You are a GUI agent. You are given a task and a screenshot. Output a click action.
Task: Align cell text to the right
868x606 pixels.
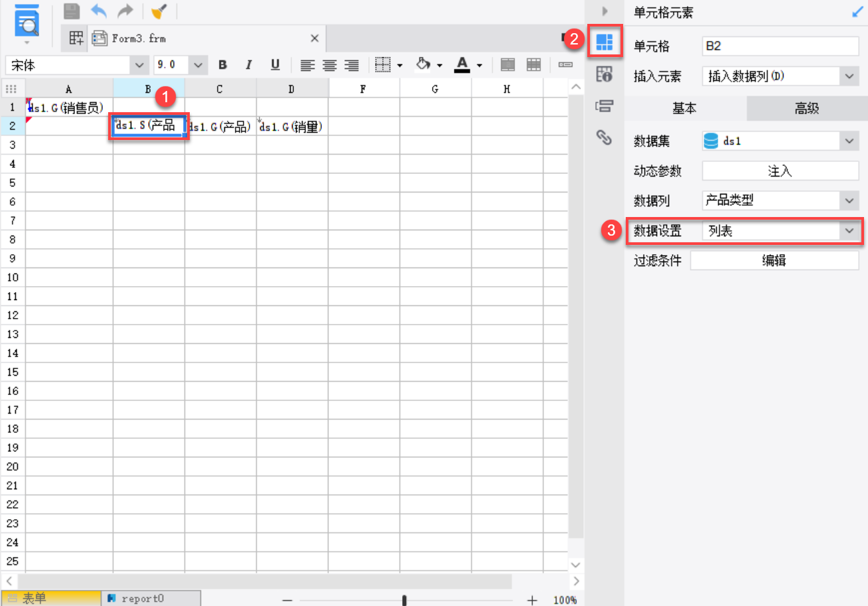point(352,65)
